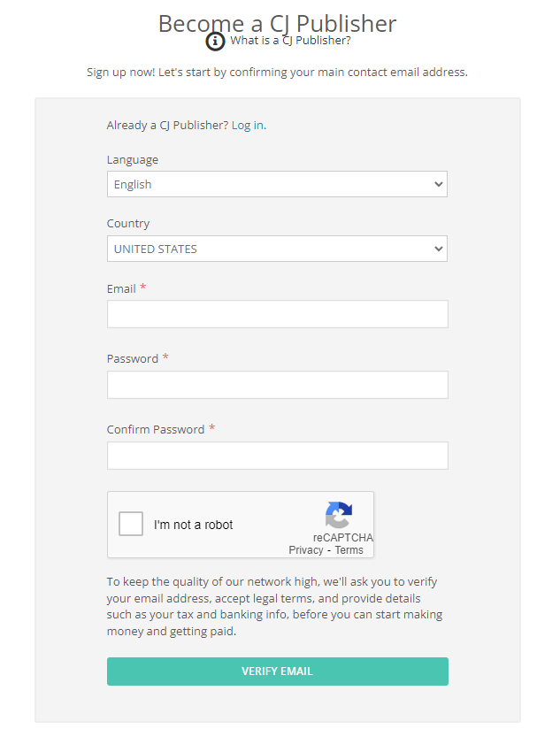Open the "What is a CJ Publisher?" link
560x729 pixels.
coord(290,40)
